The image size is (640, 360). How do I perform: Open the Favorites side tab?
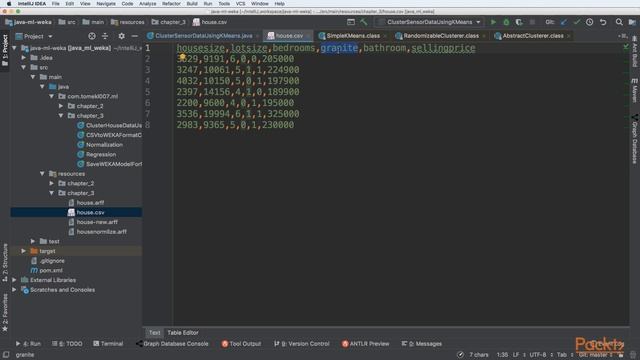[x=5, y=313]
